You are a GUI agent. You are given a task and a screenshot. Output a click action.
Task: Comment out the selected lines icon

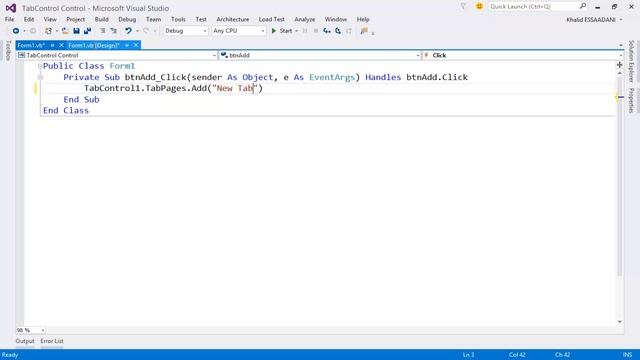102,31
